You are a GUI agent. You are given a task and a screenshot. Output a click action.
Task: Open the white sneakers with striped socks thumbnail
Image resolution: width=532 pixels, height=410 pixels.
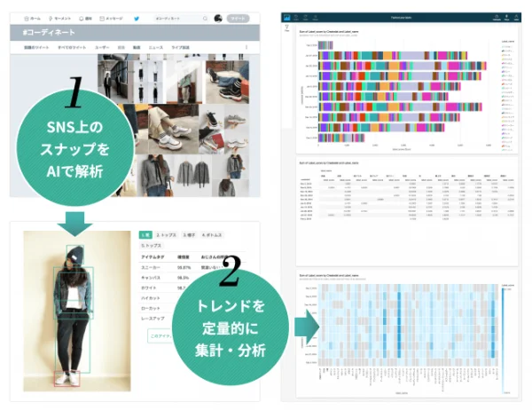(x=173, y=129)
